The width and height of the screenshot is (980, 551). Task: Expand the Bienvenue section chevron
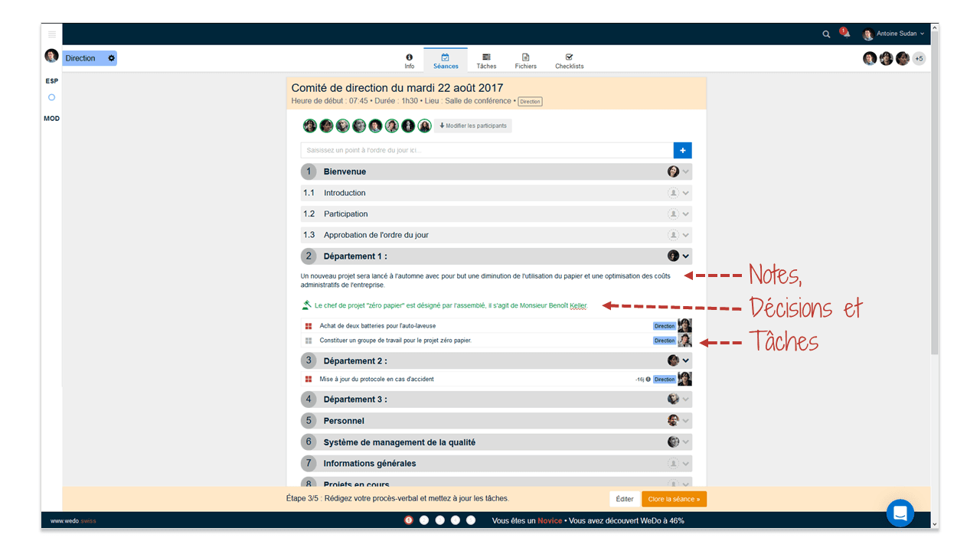[x=686, y=172]
